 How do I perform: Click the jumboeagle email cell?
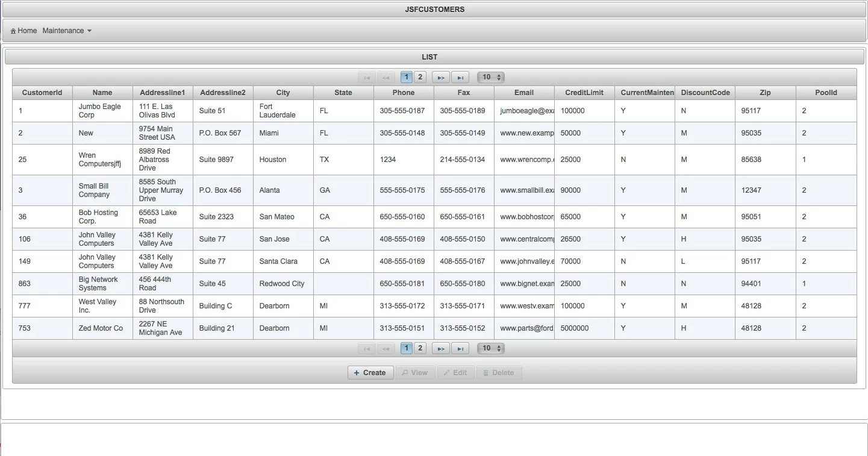524,111
